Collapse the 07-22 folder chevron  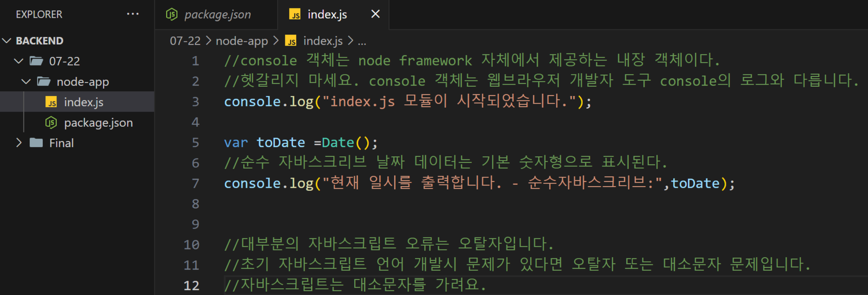click(19, 61)
